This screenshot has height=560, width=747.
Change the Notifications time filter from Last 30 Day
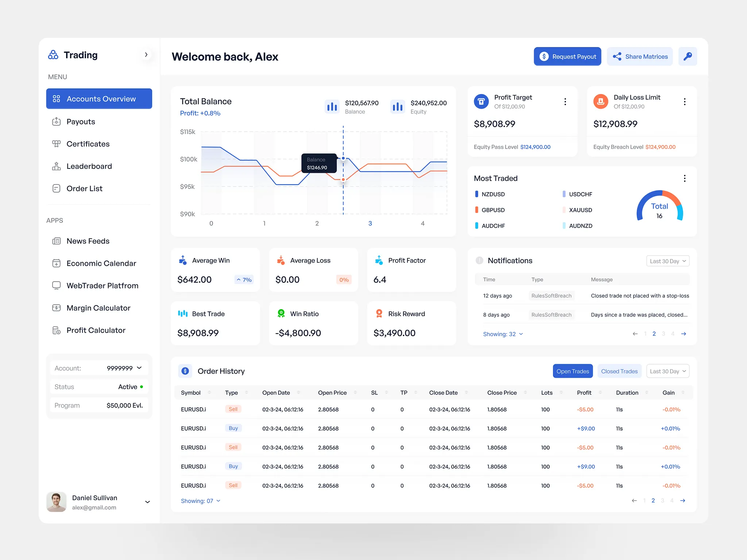667,261
